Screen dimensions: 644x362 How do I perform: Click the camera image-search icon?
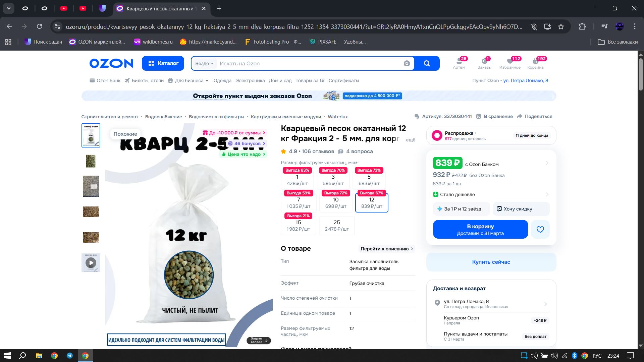[x=407, y=63]
